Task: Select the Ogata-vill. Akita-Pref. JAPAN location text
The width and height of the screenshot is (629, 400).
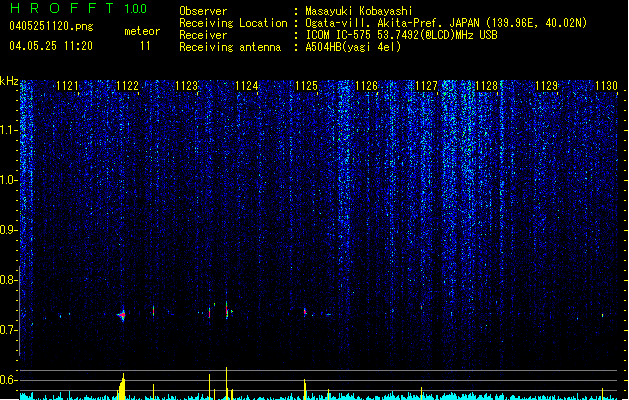Action: [x=446, y=23]
